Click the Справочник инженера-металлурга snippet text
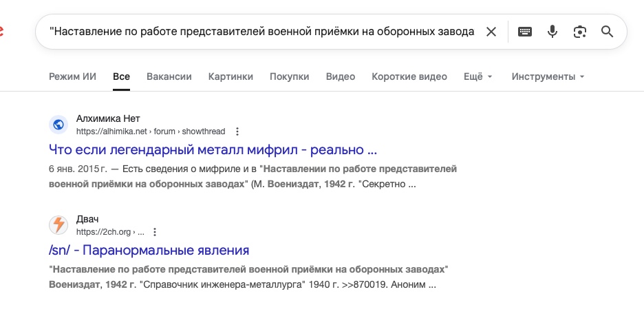 (x=223, y=284)
